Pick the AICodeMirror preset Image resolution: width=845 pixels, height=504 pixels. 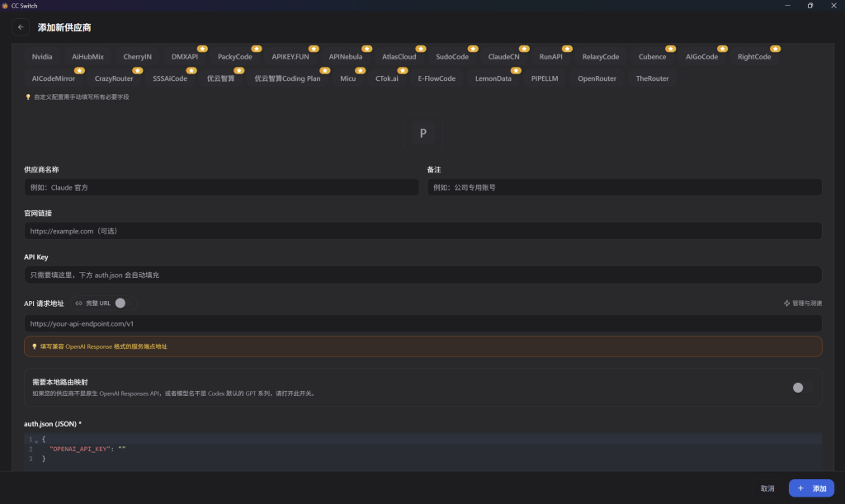click(x=54, y=78)
